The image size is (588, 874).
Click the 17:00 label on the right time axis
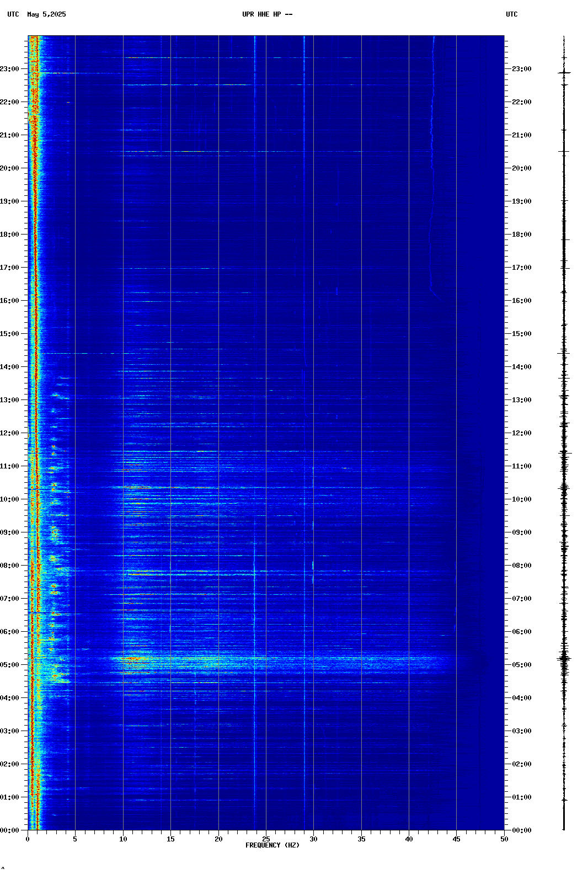click(522, 268)
